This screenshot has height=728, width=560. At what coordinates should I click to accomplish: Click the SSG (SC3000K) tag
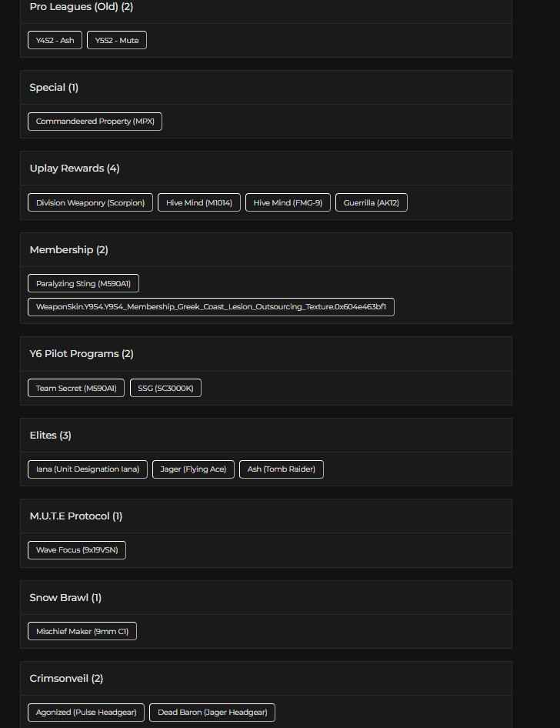click(165, 388)
